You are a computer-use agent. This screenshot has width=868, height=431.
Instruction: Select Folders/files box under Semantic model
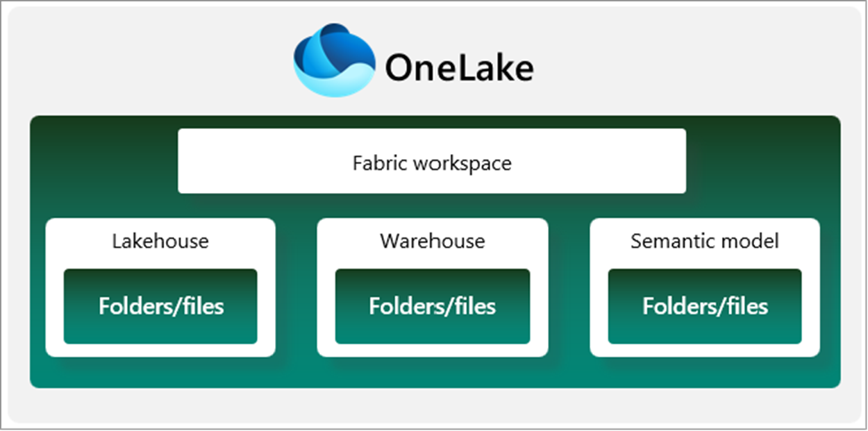pyautogui.click(x=705, y=306)
